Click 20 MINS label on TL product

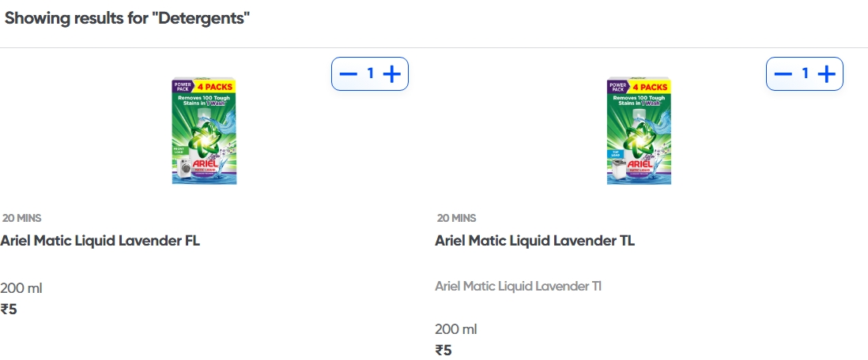(457, 218)
